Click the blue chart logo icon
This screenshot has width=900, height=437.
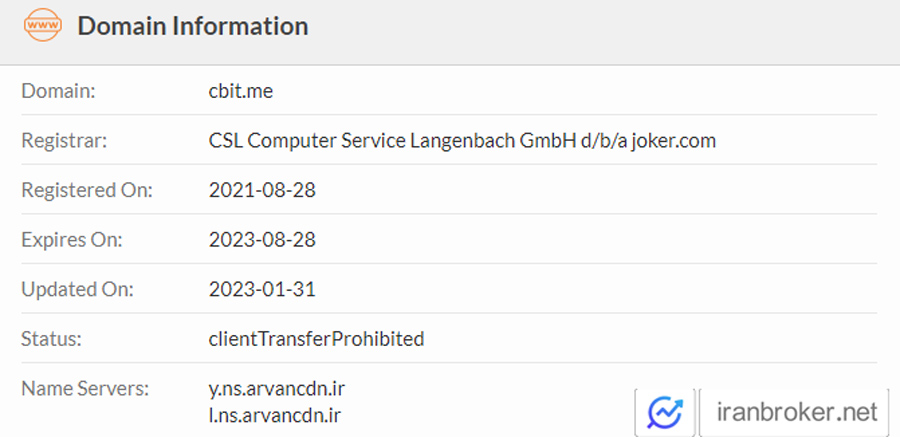tap(665, 412)
